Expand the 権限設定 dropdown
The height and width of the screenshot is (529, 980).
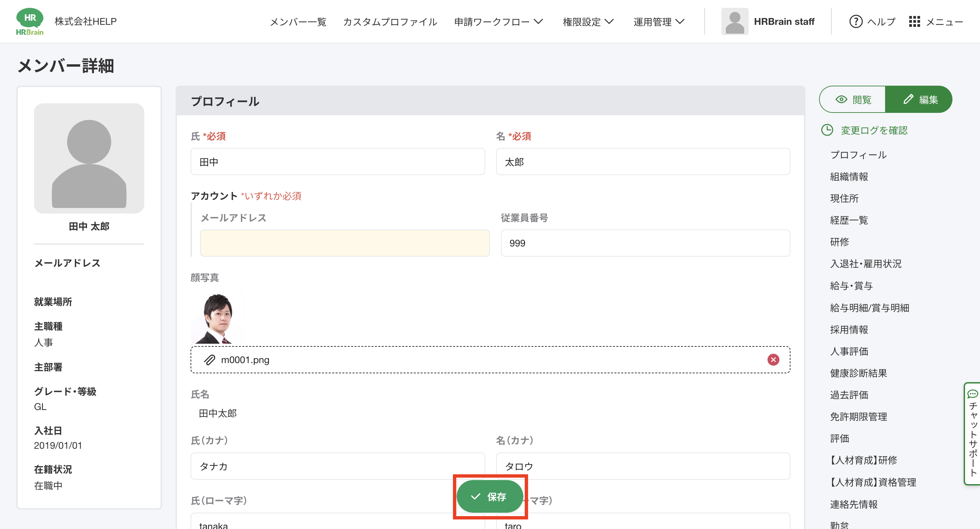(588, 22)
